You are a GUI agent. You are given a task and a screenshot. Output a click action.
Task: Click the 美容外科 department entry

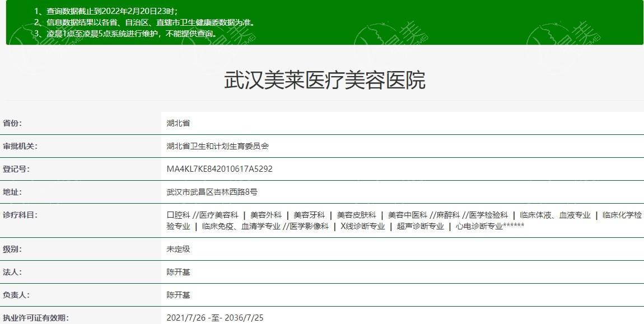pyautogui.click(x=266, y=215)
